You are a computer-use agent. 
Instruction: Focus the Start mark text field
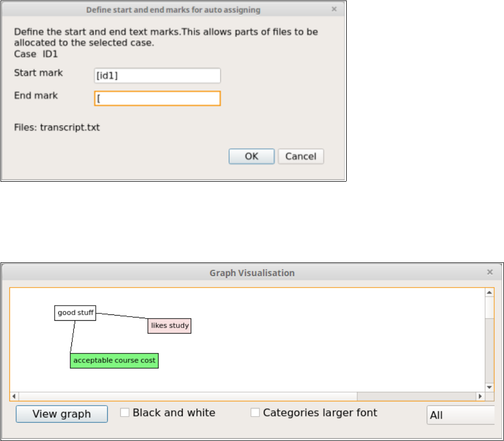(157, 75)
